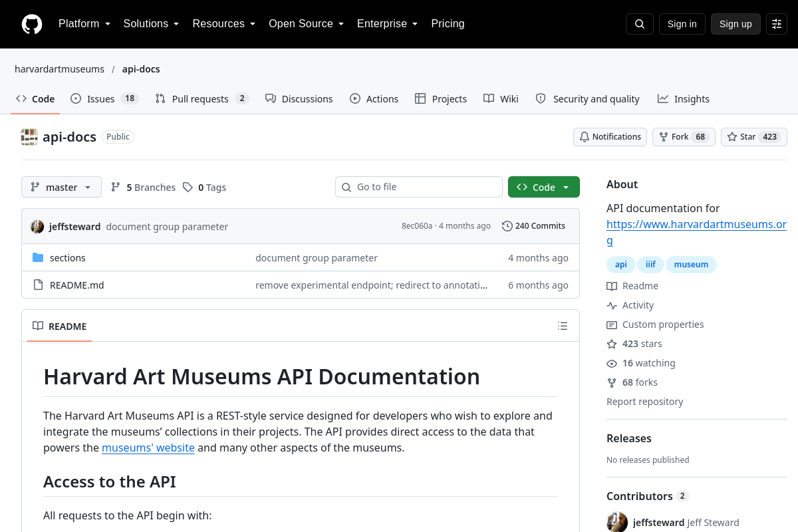
Task: Click the commit history clock icon
Action: pyautogui.click(x=507, y=226)
